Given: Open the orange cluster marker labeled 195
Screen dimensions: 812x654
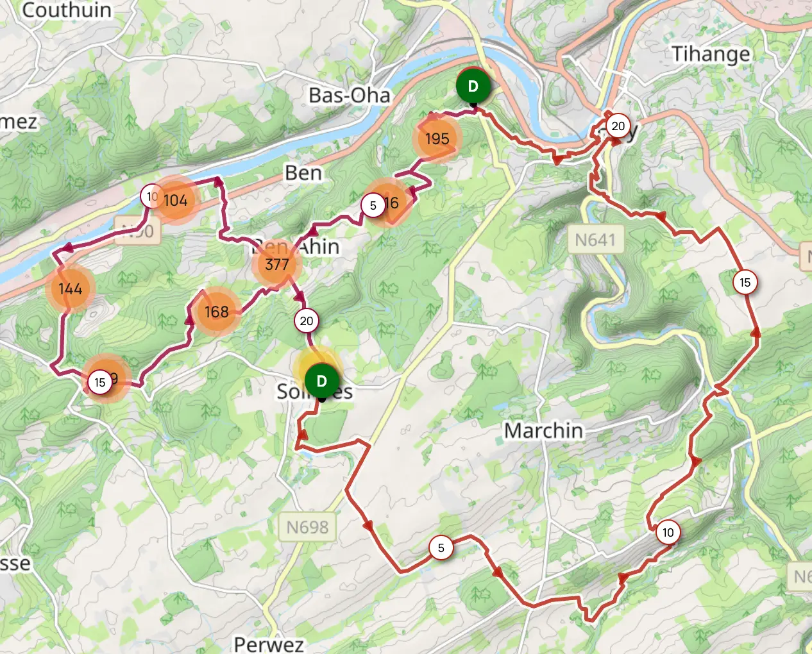Looking at the screenshot, I should [437, 138].
